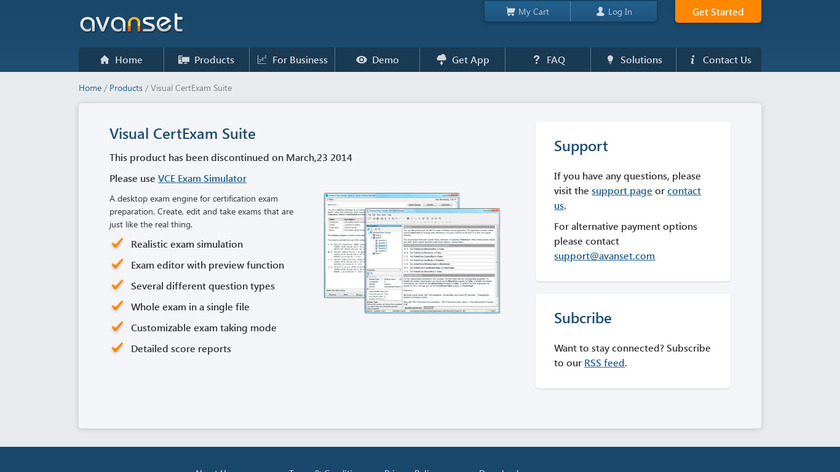Click the support@avanset.com email link
Viewport: 840px width, 472px height.
(x=604, y=256)
